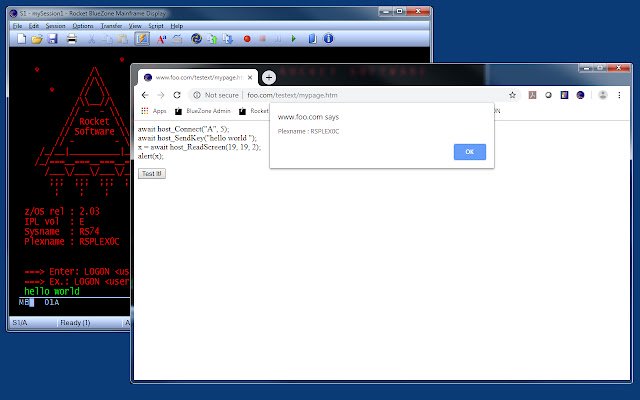Go forward in the browser
The width and height of the screenshot is (640, 400).
161,95
